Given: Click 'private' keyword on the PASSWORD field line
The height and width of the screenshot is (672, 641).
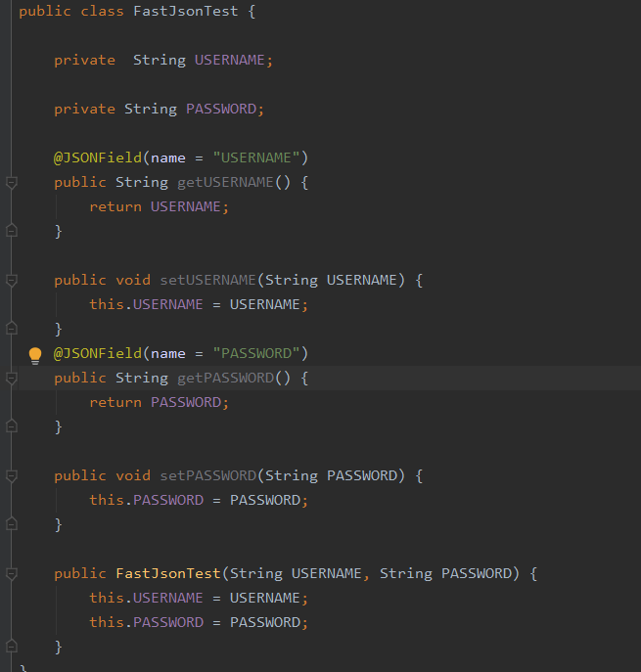Looking at the screenshot, I should (84, 109).
